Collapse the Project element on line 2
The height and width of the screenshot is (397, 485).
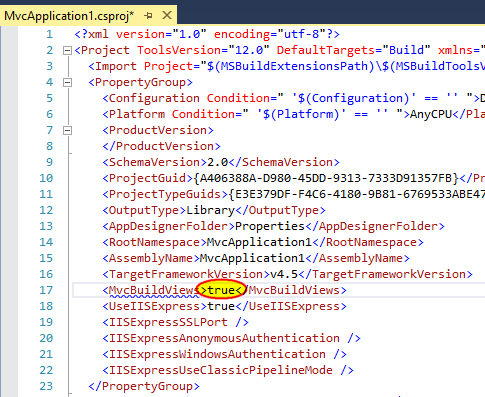[67, 50]
